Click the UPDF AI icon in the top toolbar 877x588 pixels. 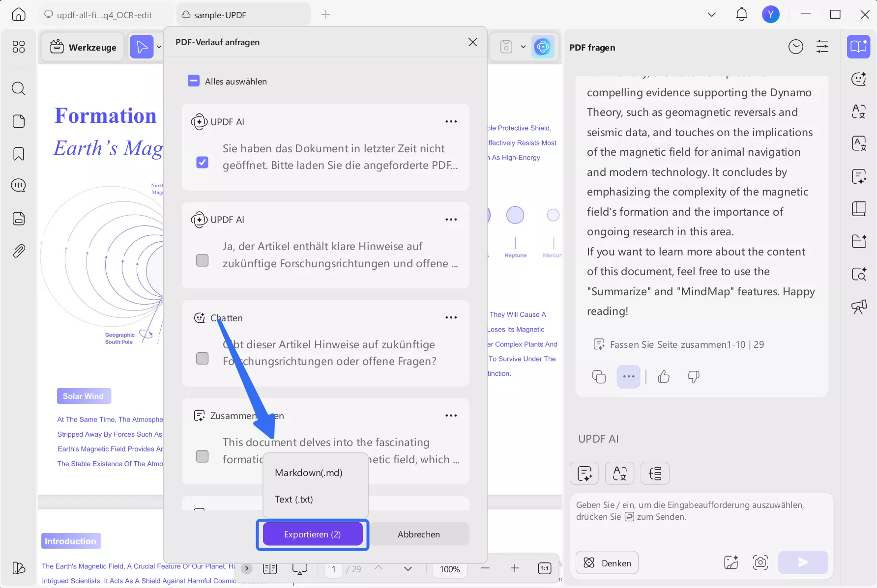[543, 47]
